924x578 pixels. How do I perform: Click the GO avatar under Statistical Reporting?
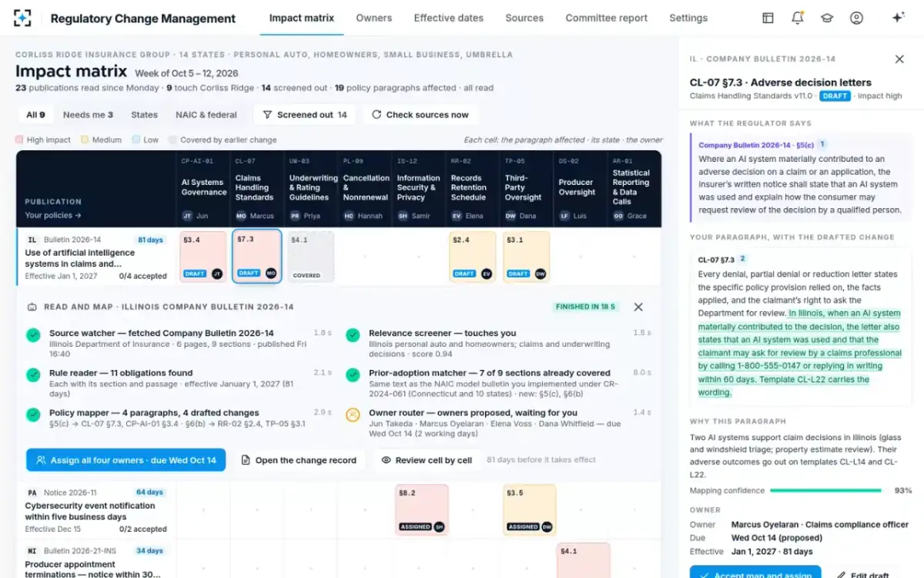(x=618, y=216)
